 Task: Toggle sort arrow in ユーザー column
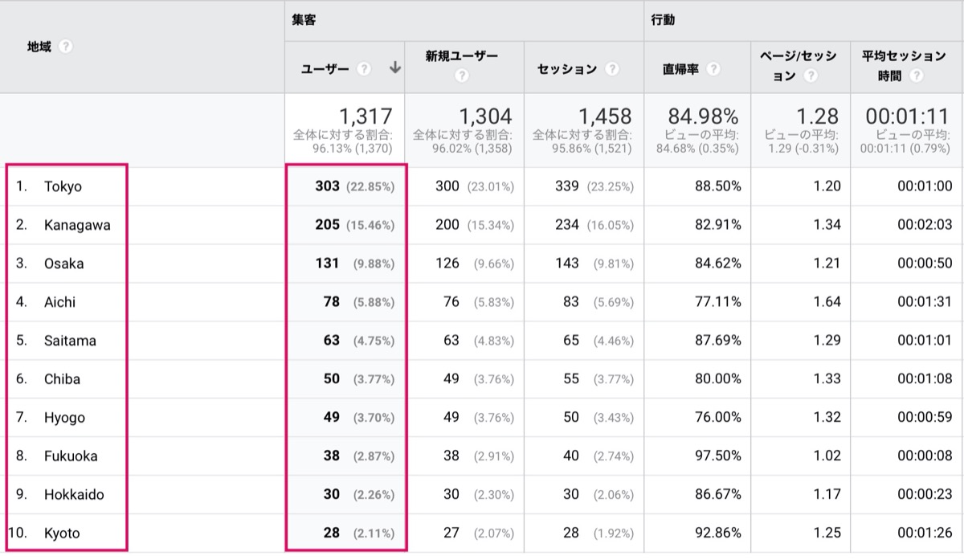(x=394, y=68)
